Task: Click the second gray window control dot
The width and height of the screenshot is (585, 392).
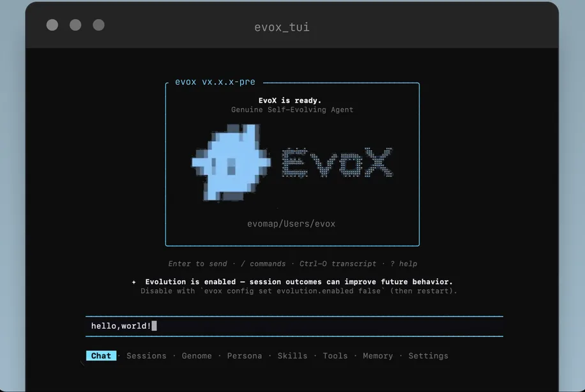Action: (75, 25)
